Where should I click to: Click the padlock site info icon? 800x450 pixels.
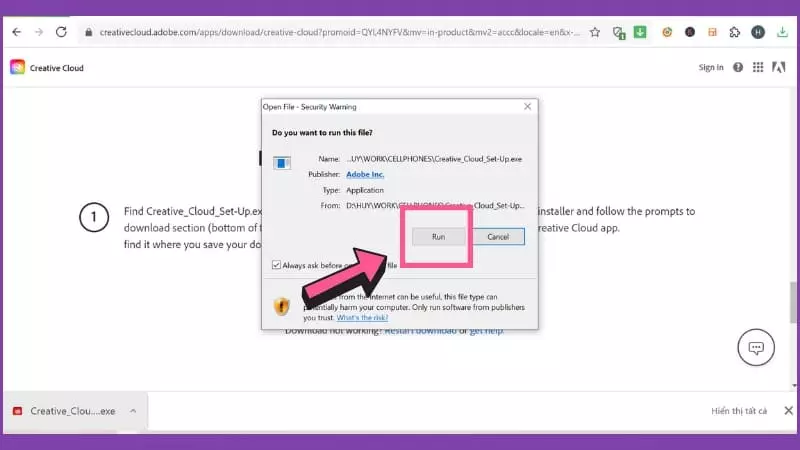89,32
